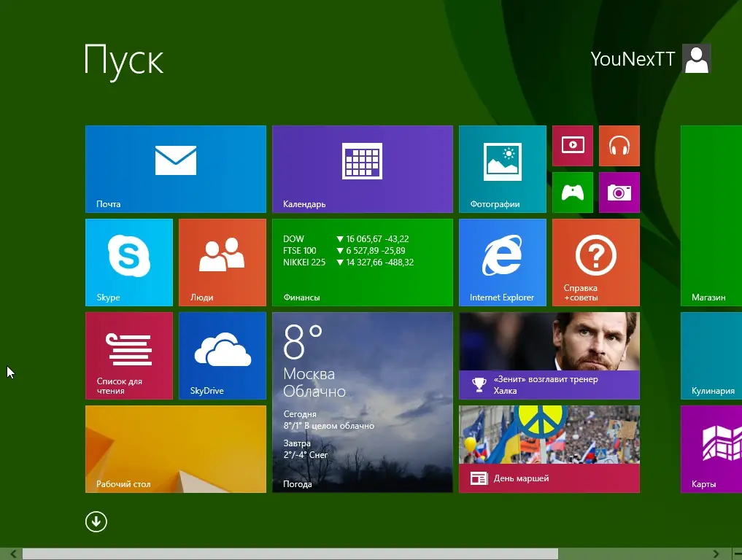Image resolution: width=742 pixels, height=560 pixels.
Task: Open the Финансы finance tile
Action: click(363, 262)
